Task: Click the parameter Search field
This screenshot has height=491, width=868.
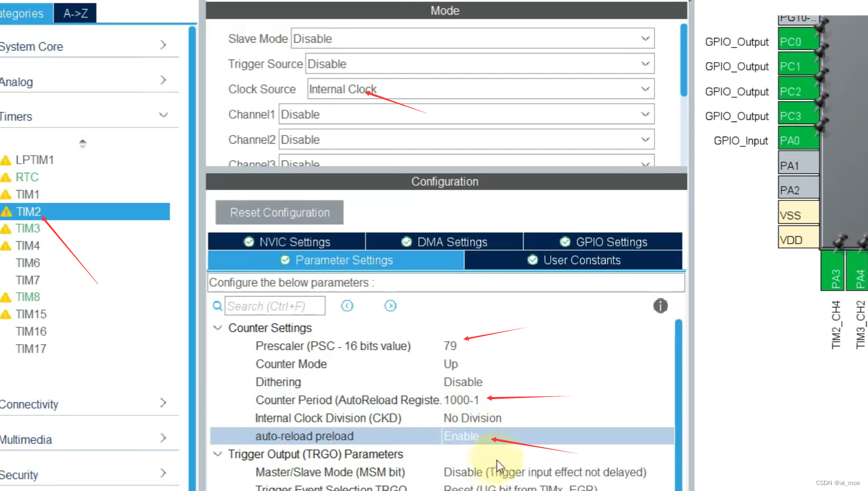Action: click(x=275, y=306)
